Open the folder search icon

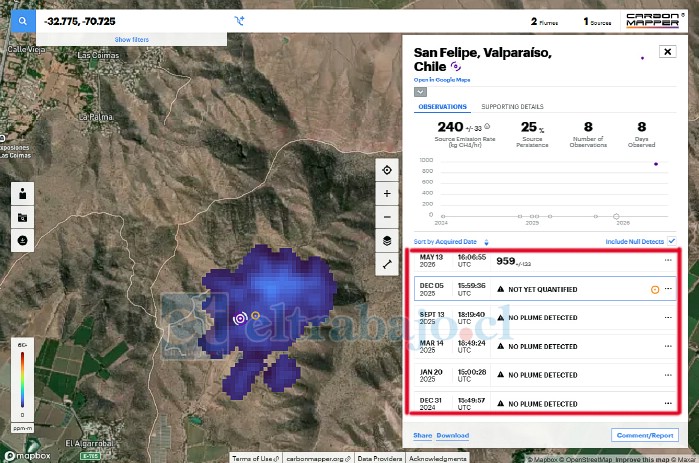(22, 217)
